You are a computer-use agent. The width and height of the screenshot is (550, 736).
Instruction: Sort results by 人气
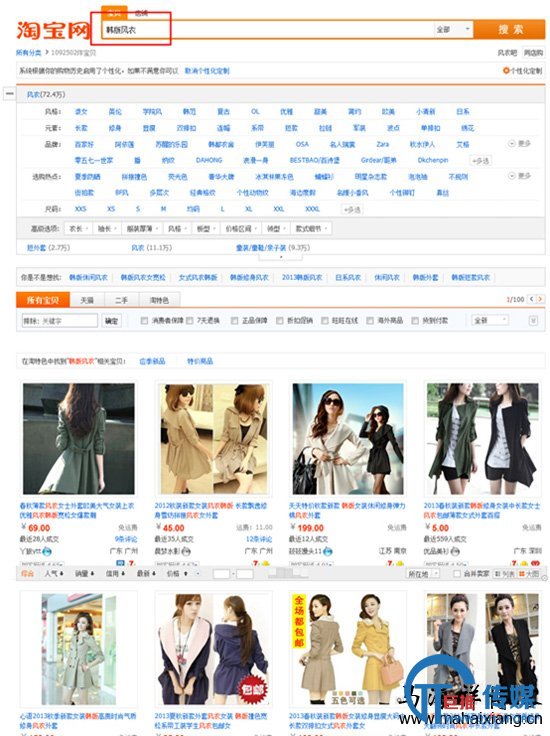(x=54, y=574)
